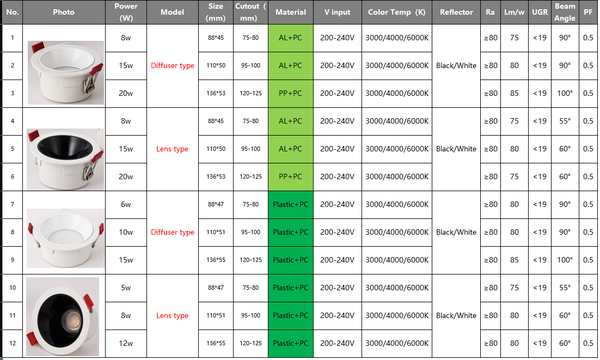
Task: Select the "10w" power cell in row 8
Action: click(x=126, y=232)
